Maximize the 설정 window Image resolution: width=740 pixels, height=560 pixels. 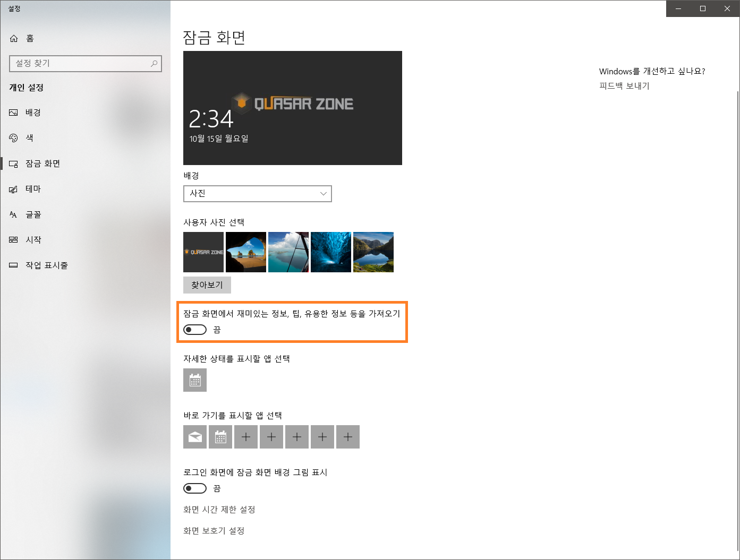point(703,8)
